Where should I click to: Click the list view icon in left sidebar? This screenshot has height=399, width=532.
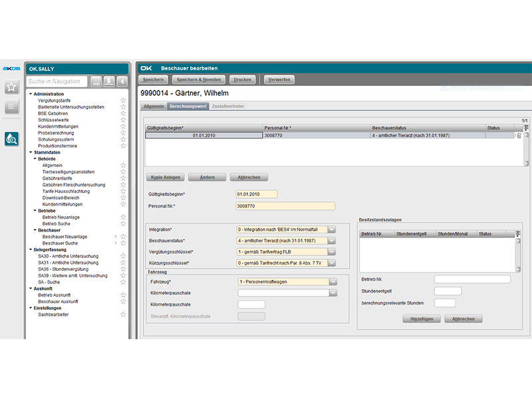11,107
